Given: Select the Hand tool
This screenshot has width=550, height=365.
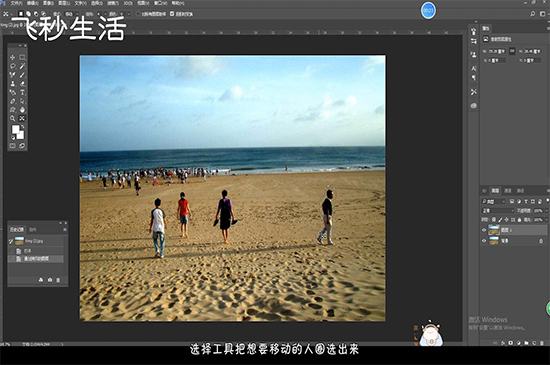Looking at the screenshot, I should tap(22, 109).
